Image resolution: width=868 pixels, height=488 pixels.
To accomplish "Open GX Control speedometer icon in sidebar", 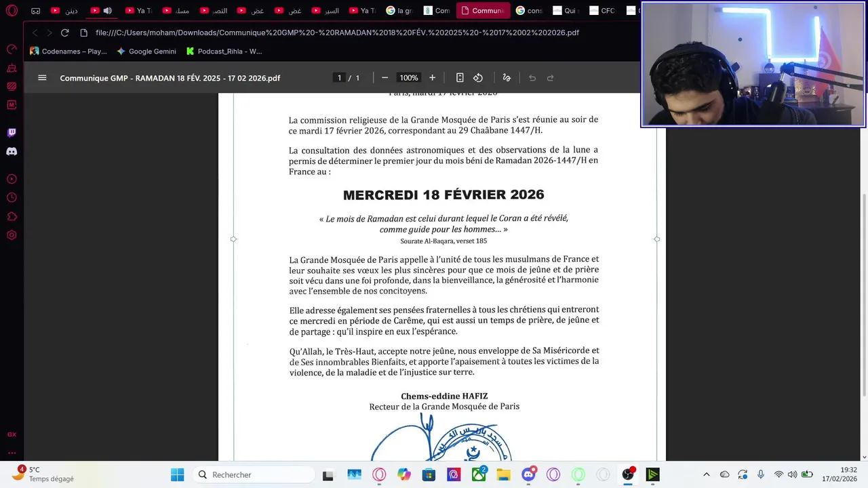I will tap(12, 49).
